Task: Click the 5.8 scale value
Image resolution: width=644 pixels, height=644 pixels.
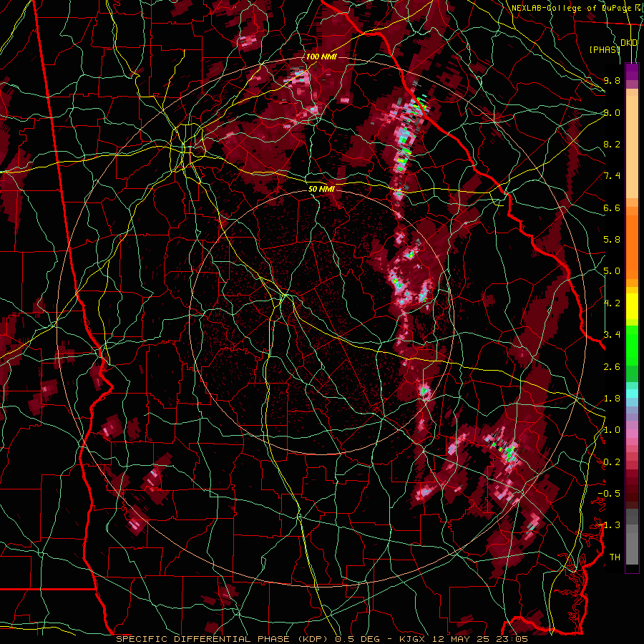Action: point(612,240)
